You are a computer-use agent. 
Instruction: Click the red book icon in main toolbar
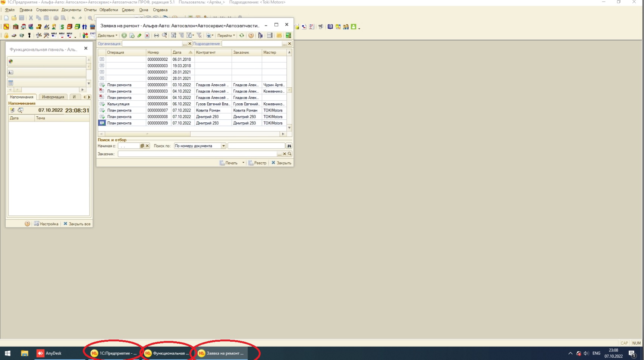pyautogui.click(x=69, y=27)
